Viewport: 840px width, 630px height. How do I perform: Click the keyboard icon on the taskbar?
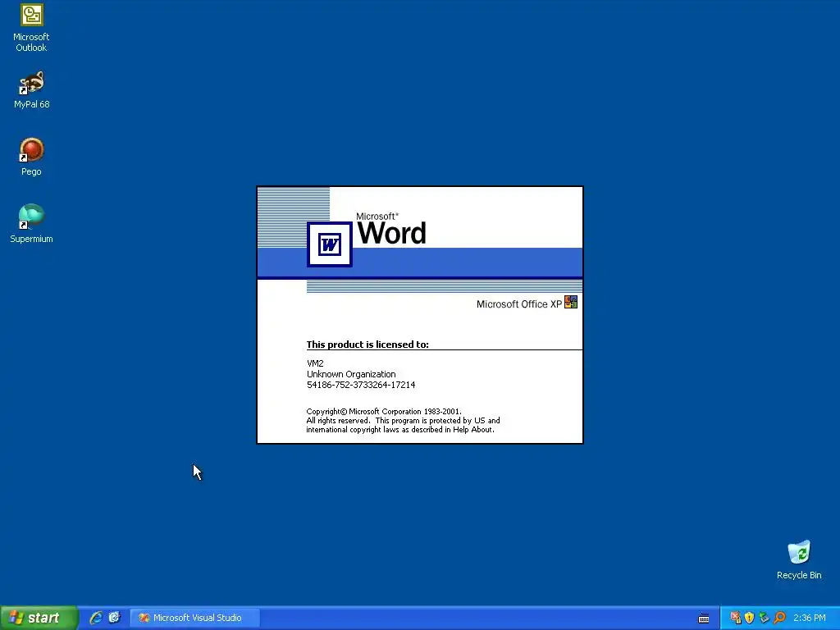[x=704, y=619]
